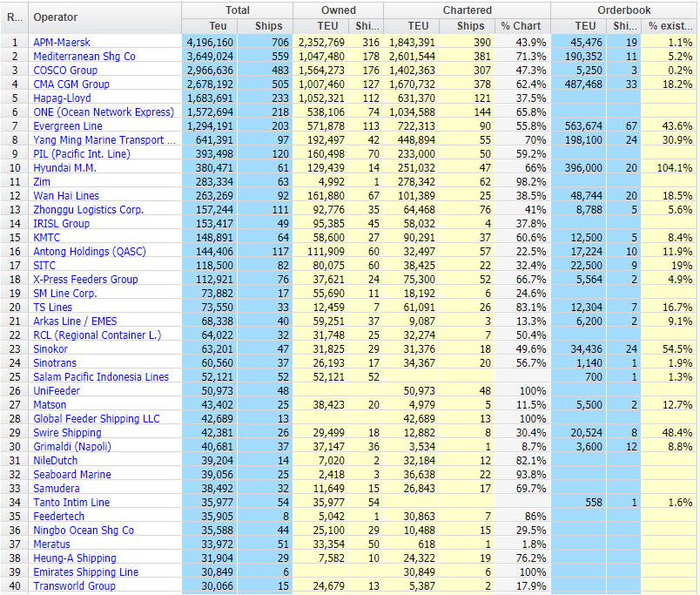This screenshot has height=595, width=700.
Task: Select the Emirates Shipping Line link
Action: [85, 572]
